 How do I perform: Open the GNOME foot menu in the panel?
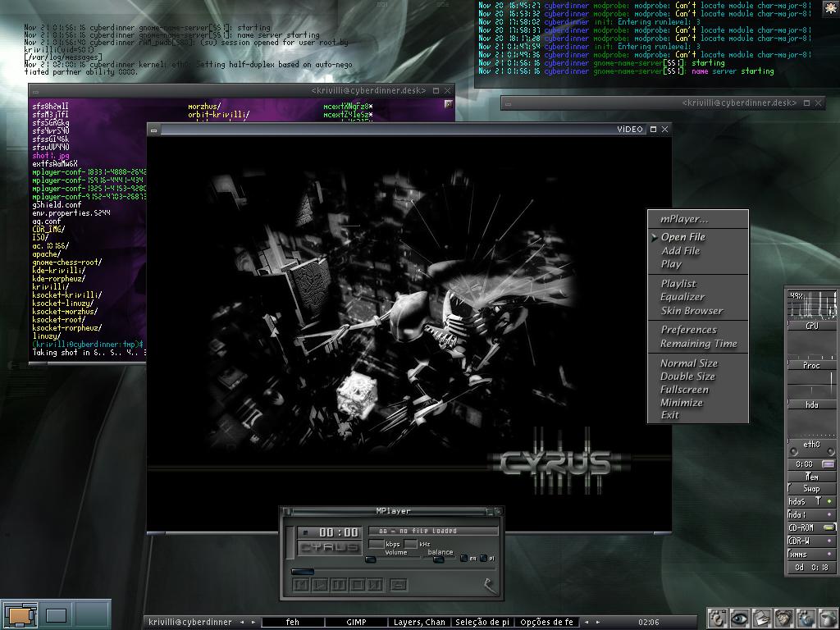click(719, 618)
